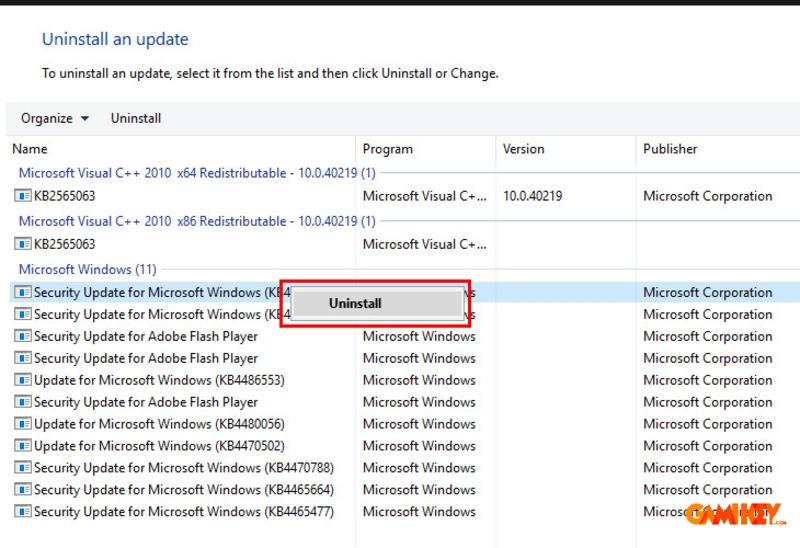Click the icon of the highlighted Security Update row
The width and height of the screenshot is (800, 548).
click(x=22, y=292)
